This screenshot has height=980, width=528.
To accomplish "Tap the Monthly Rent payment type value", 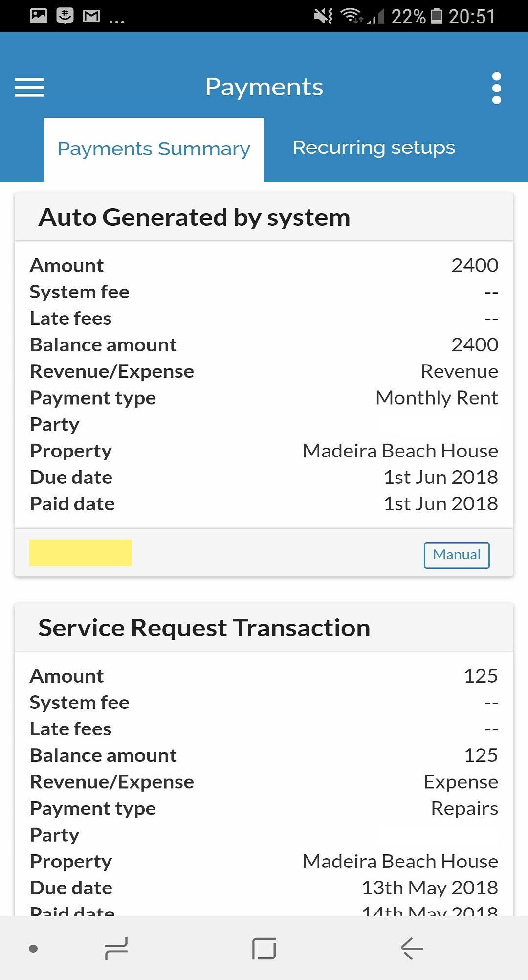I will (x=437, y=398).
